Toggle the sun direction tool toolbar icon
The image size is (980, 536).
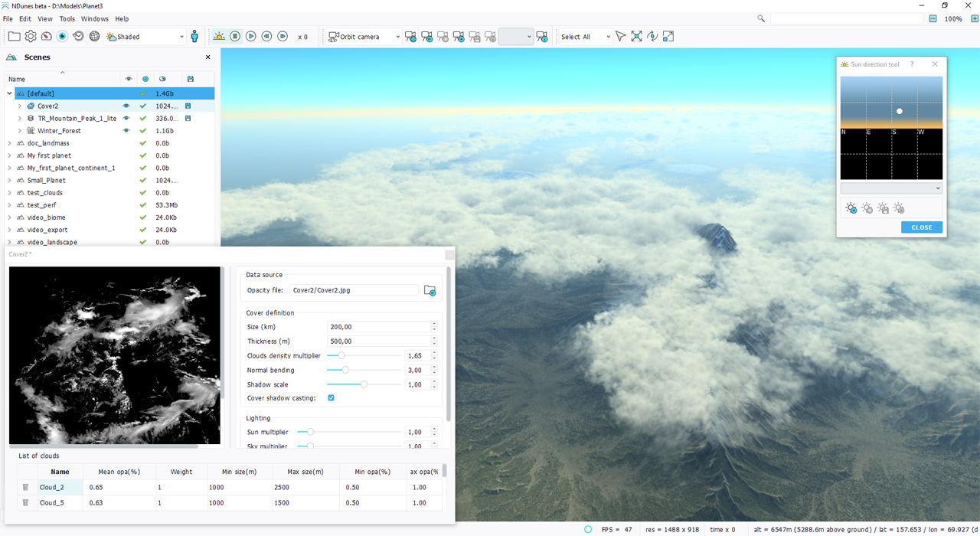click(219, 36)
